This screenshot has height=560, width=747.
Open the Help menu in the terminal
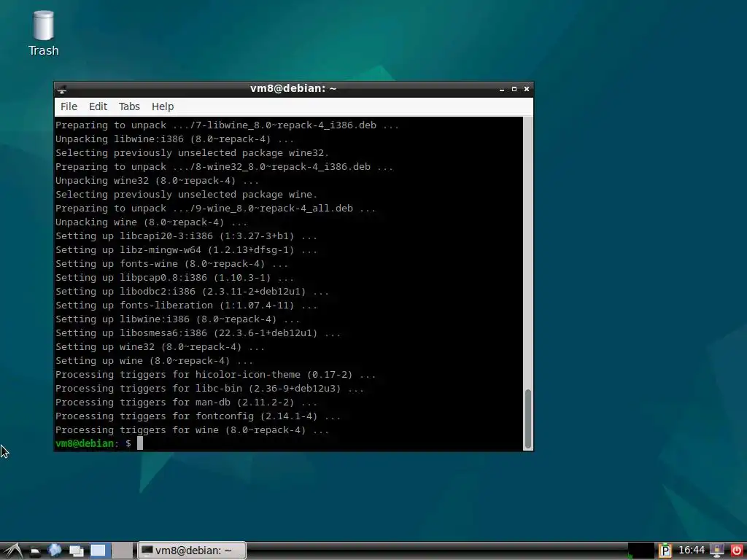[x=163, y=106]
